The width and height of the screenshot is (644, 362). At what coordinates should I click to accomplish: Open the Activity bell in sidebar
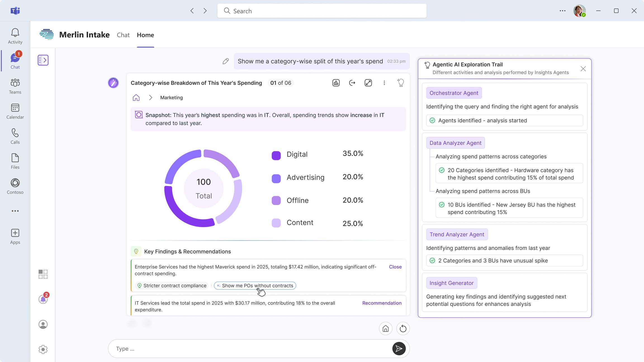(x=15, y=36)
